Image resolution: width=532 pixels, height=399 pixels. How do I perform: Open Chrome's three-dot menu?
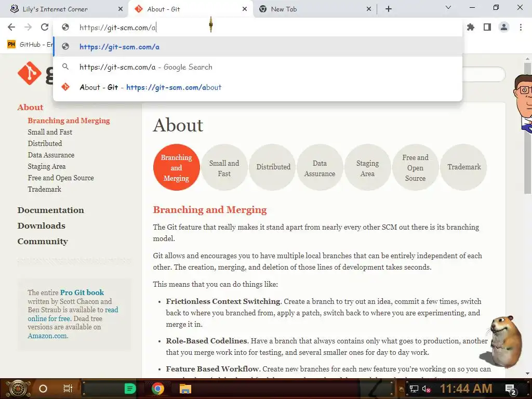(521, 27)
